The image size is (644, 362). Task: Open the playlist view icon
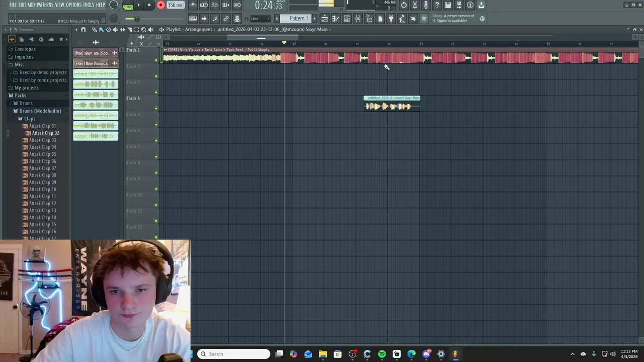tap(325, 19)
